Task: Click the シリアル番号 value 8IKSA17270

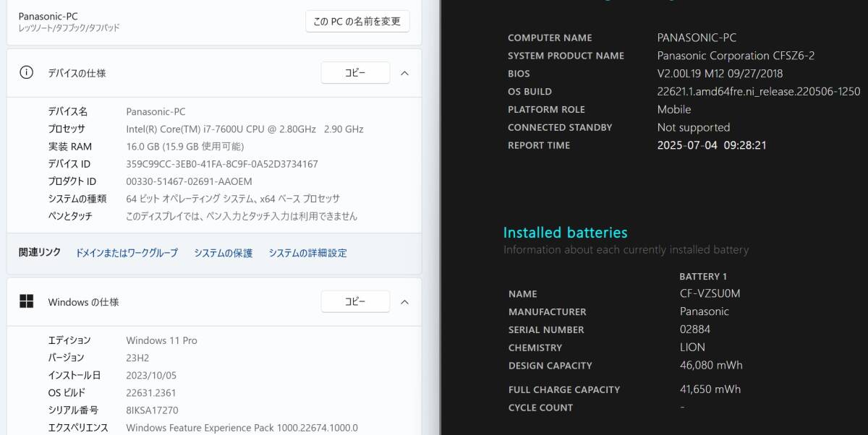Action: pyautogui.click(x=151, y=410)
